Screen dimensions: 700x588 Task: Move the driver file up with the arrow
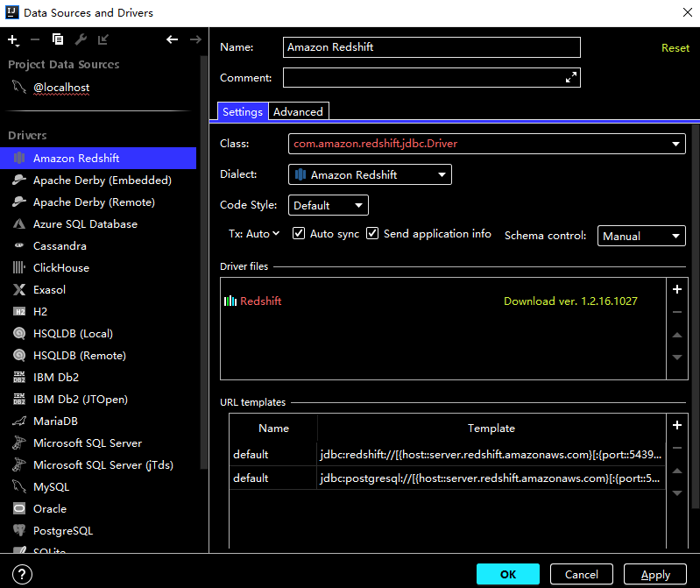click(677, 335)
